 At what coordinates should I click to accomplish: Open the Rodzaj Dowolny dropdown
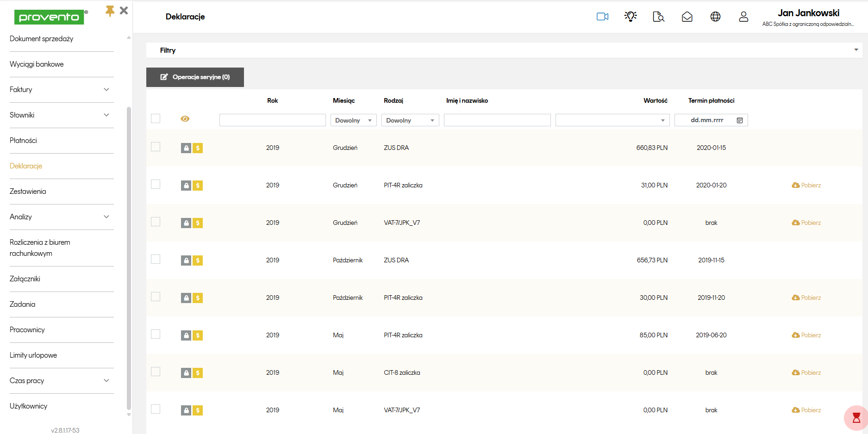410,120
